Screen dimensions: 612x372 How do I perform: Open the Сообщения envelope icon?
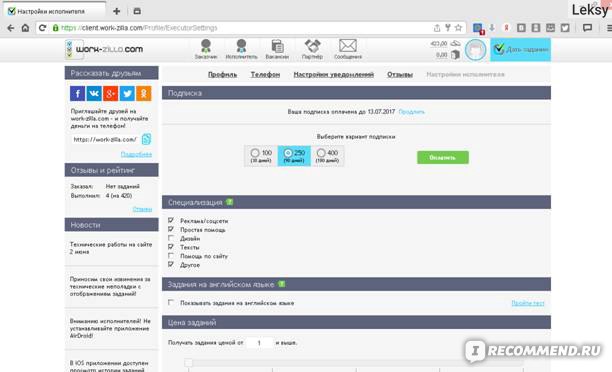click(x=348, y=49)
